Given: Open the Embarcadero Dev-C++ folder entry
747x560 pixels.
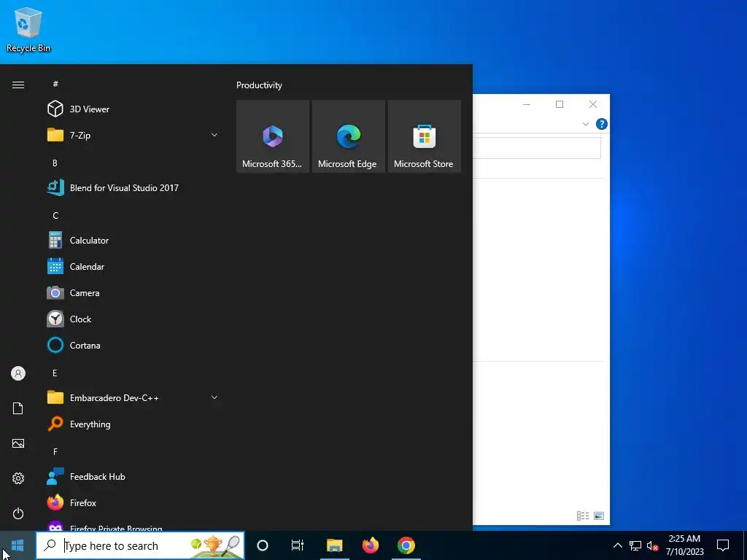Looking at the screenshot, I should coord(133,397).
